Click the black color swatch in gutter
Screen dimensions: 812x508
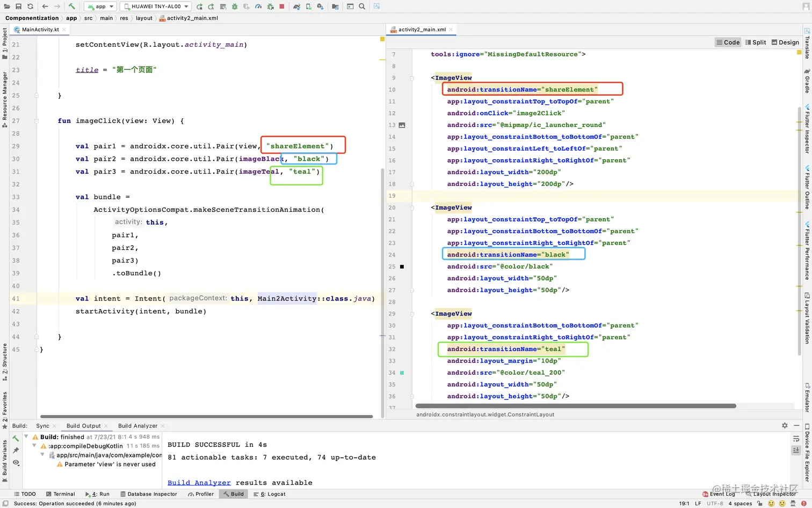tap(402, 267)
